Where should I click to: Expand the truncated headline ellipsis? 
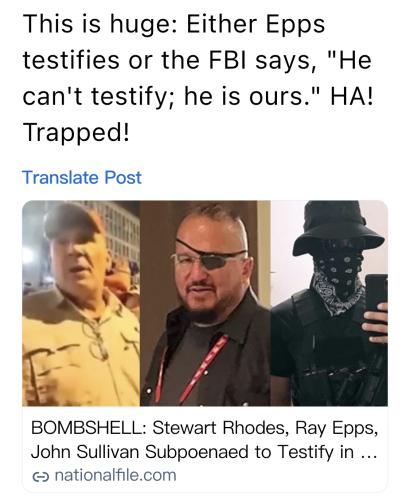click(x=369, y=452)
